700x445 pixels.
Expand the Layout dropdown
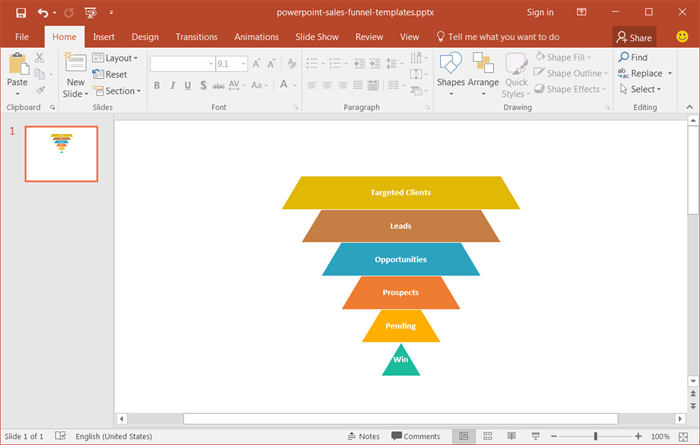click(116, 58)
